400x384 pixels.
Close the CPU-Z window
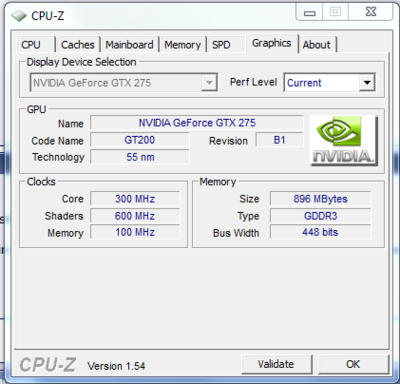(371, 12)
